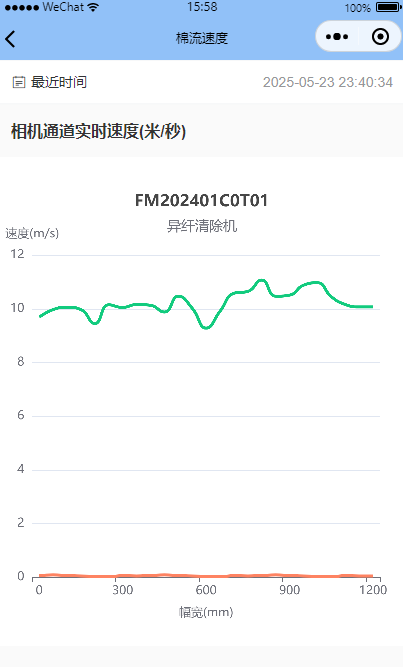
Task: Tap the Wi-Fi status icon
Action: point(93,7)
